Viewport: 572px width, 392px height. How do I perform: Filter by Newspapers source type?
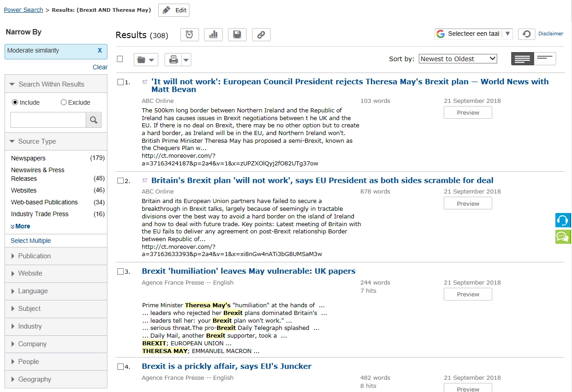[28, 158]
